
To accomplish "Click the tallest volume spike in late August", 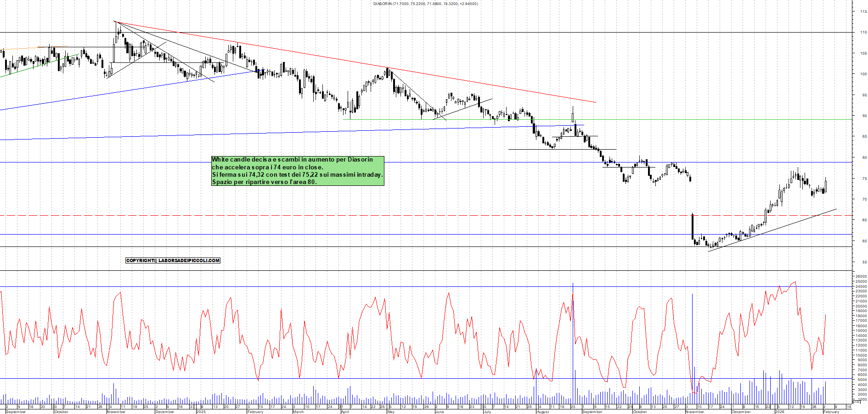I will (573, 344).
